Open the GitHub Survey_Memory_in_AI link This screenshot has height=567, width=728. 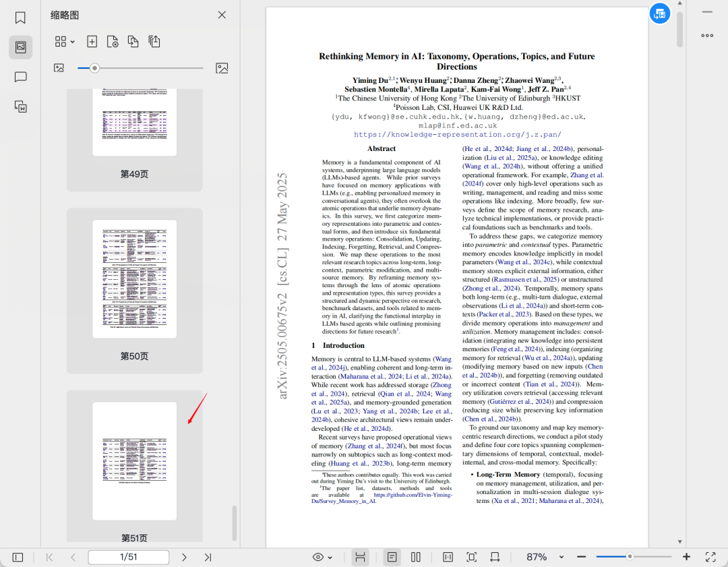point(413,494)
